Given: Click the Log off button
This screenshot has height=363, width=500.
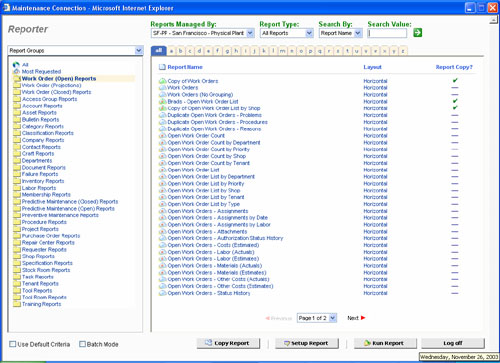Looking at the screenshot, I should point(453,343).
